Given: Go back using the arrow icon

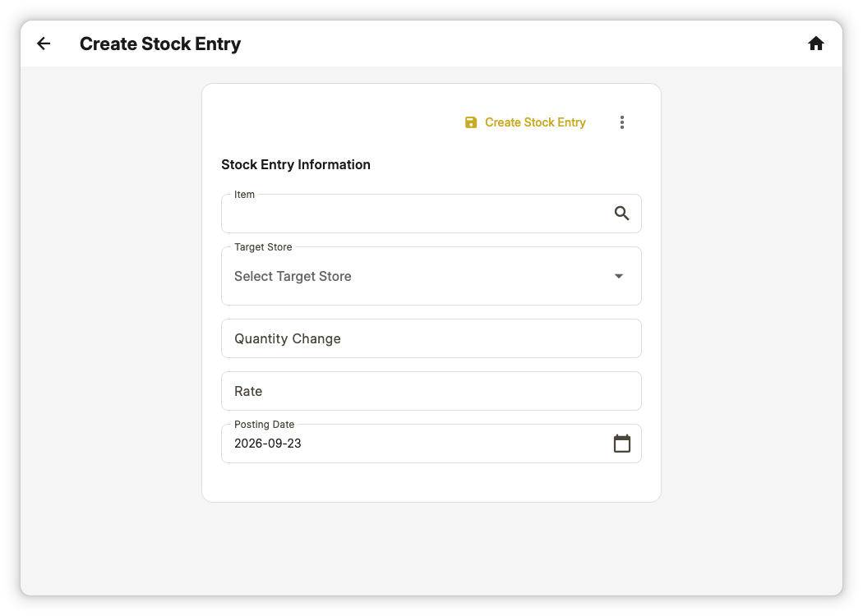Looking at the screenshot, I should pos(44,44).
